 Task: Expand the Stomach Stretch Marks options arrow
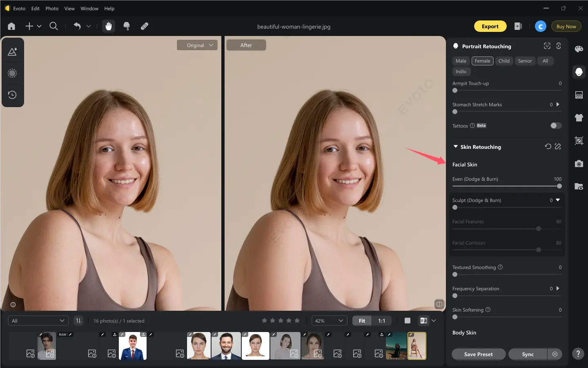point(558,105)
